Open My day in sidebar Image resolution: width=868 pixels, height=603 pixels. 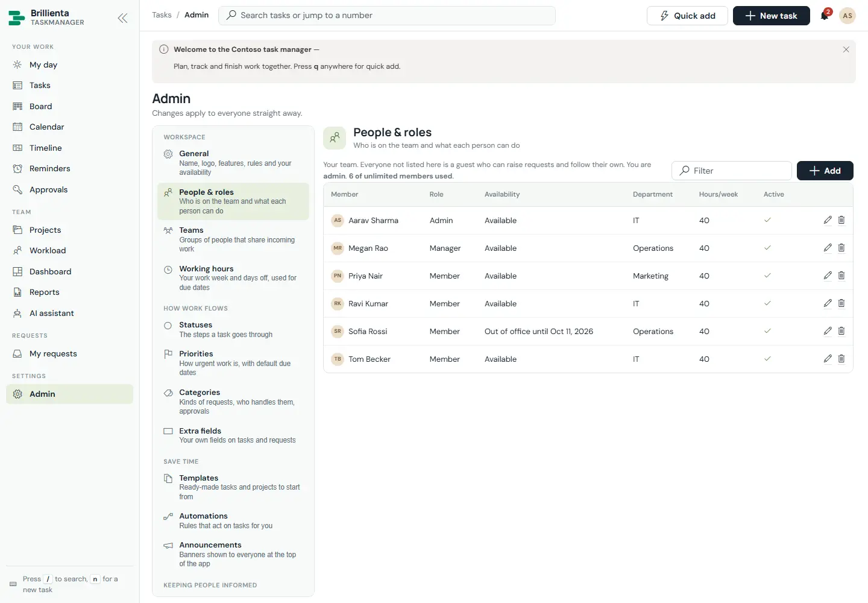click(x=69, y=65)
